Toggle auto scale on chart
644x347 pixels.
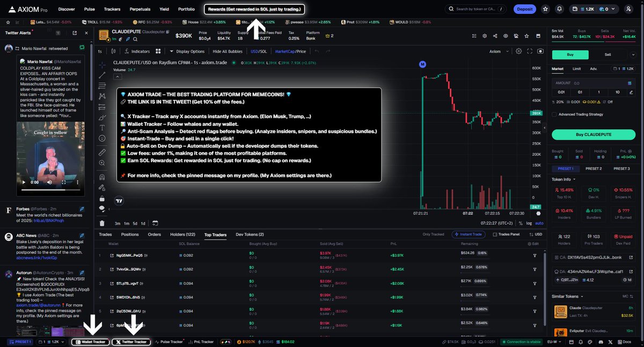pos(539,223)
